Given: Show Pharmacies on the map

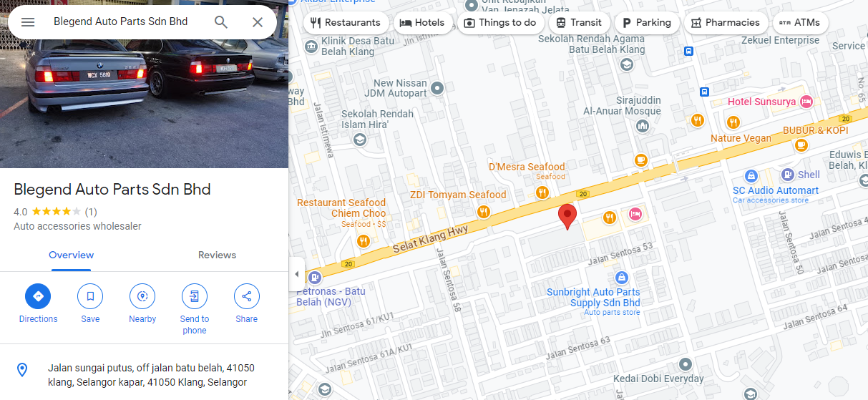Looking at the screenshot, I should [726, 23].
